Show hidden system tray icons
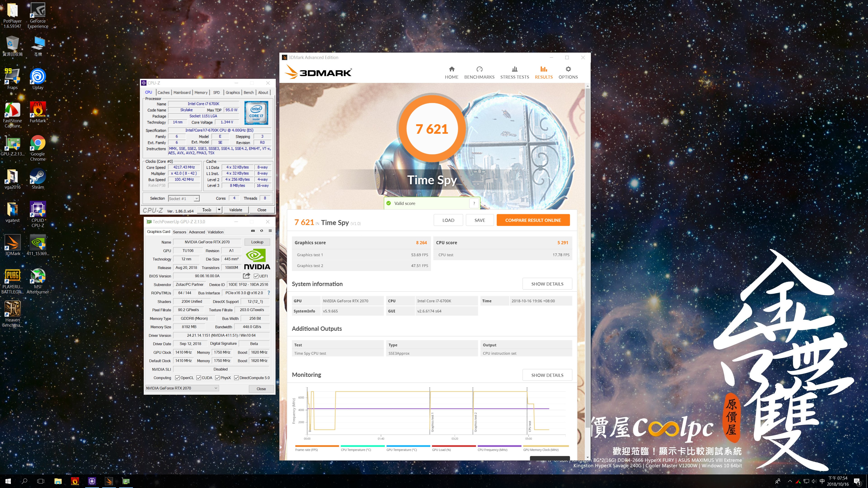The height and width of the screenshot is (488, 868). [790, 481]
